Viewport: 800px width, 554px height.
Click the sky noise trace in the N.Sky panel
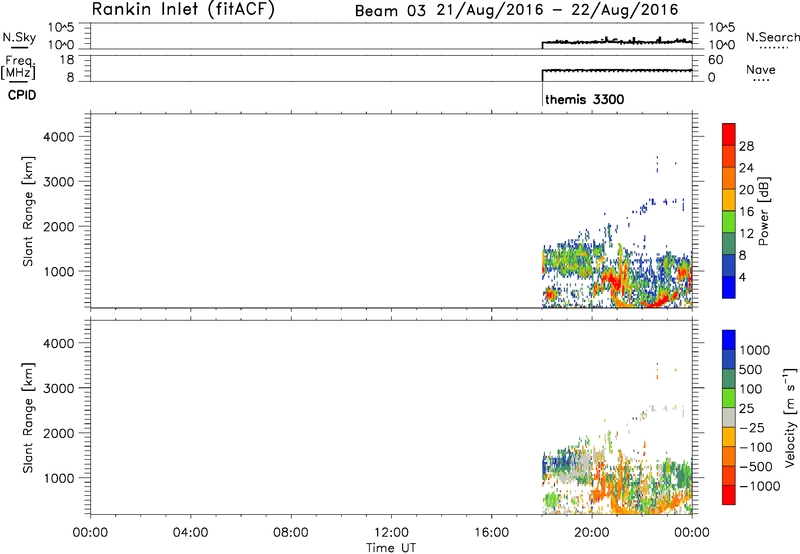click(617, 42)
